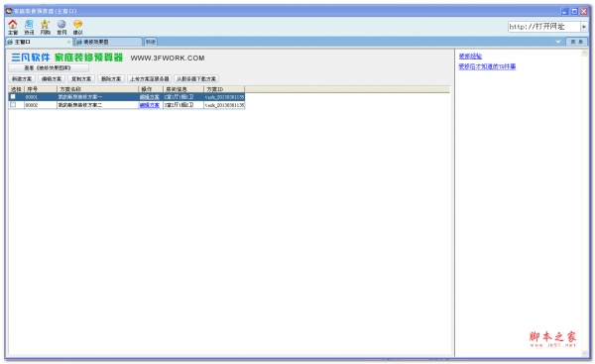Click the red house home icon

coord(13,25)
